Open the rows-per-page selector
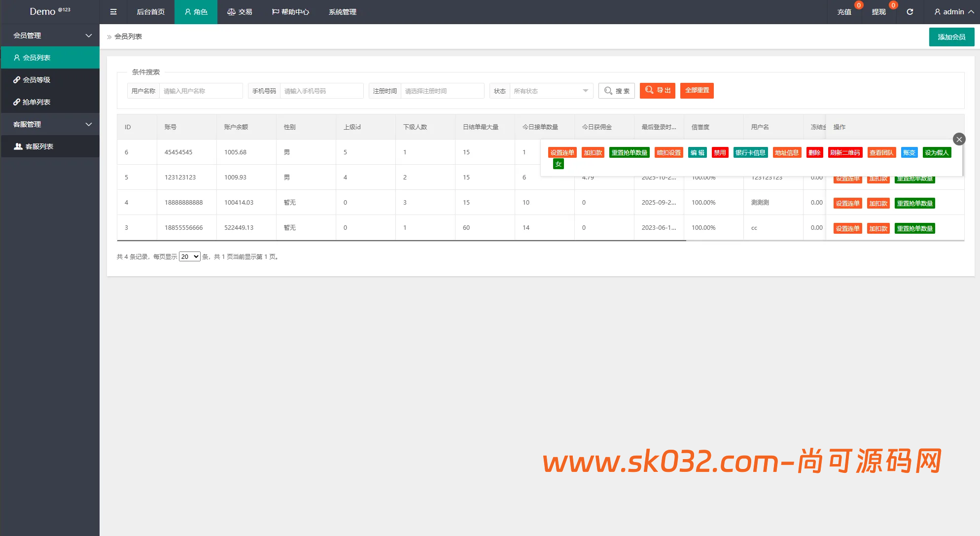Image resolution: width=980 pixels, height=536 pixels. tap(189, 256)
